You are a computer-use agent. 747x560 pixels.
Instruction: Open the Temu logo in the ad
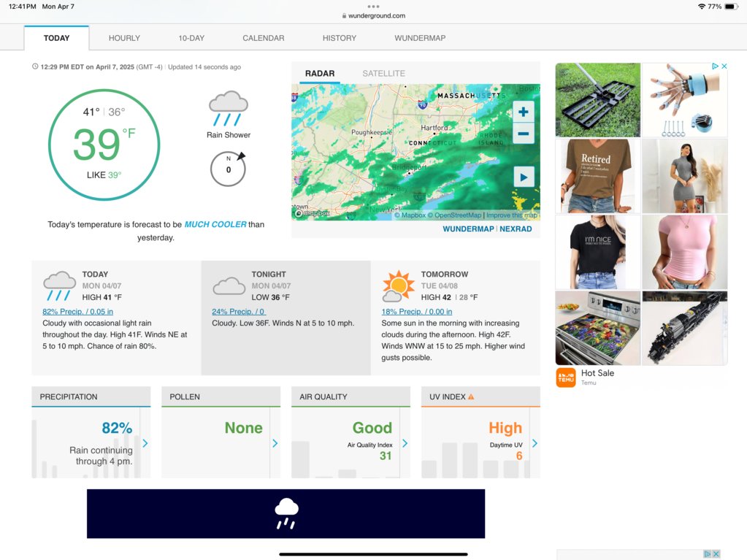(x=566, y=377)
